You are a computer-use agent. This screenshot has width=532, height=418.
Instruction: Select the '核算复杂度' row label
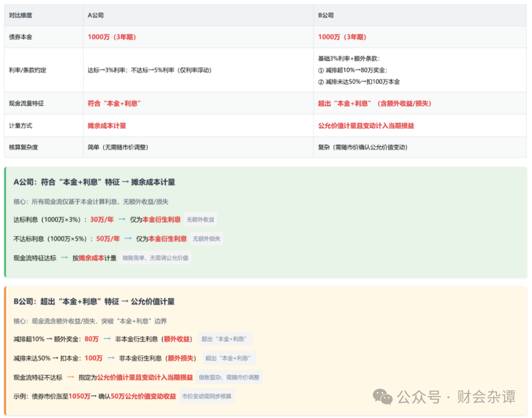(24, 147)
